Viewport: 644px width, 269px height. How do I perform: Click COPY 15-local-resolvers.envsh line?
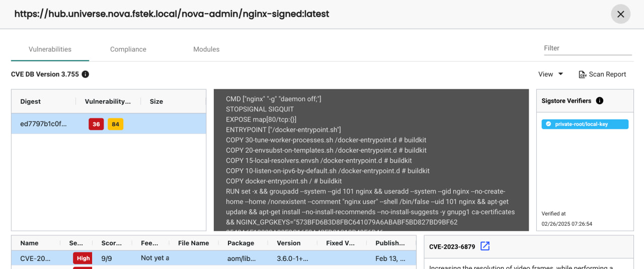pyautogui.click(x=319, y=161)
